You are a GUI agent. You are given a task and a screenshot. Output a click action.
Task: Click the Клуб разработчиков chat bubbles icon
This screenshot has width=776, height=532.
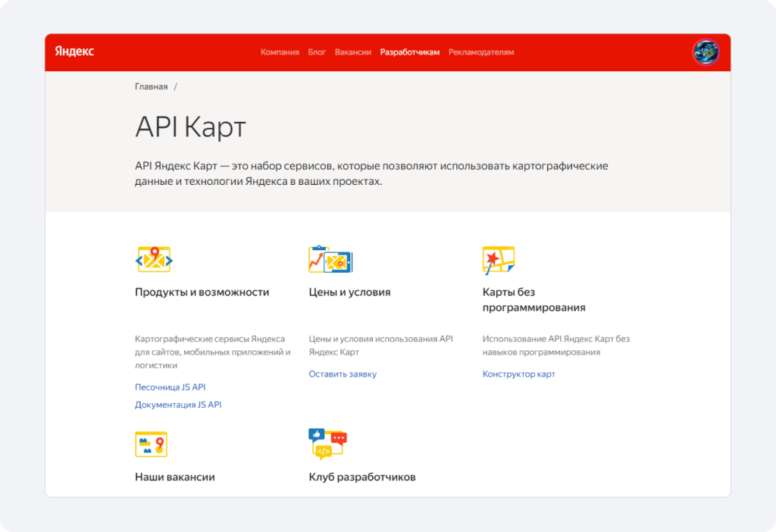coord(327,443)
